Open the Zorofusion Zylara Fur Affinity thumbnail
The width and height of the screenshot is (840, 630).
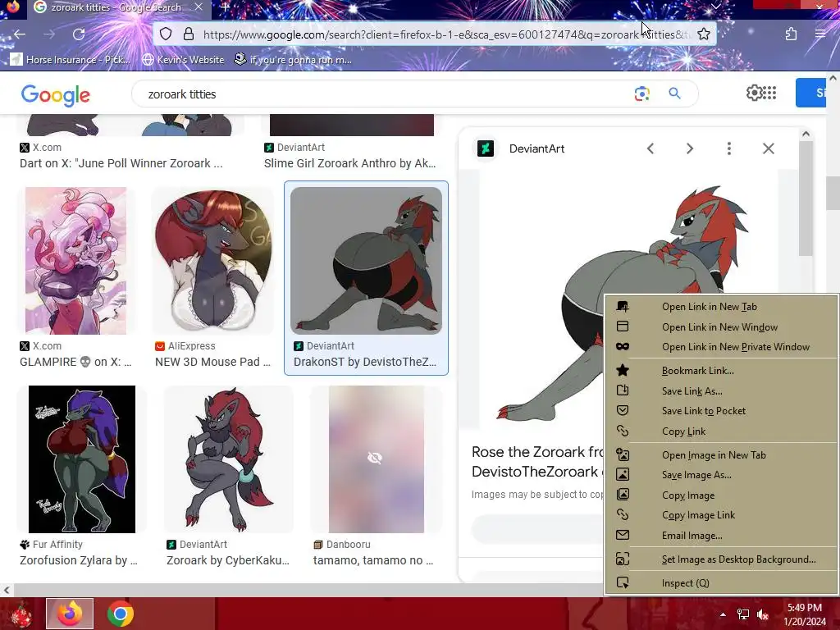pos(82,459)
